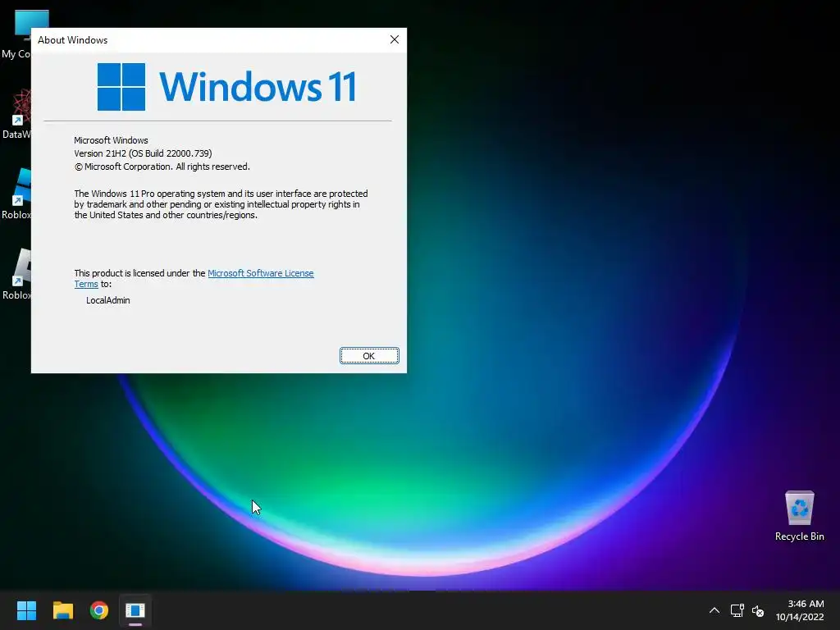Image resolution: width=840 pixels, height=630 pixels.
Task: Confirm the About Windows dialog with OK
Action: point(369,356)
